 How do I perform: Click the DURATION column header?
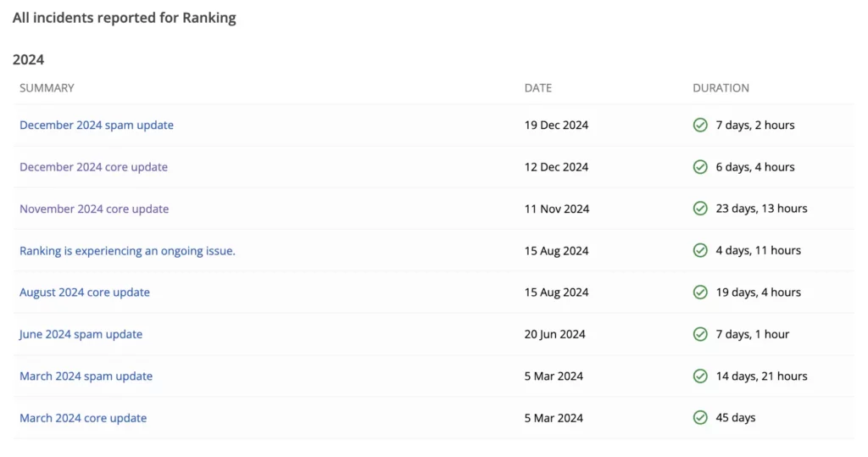point(721,88)
